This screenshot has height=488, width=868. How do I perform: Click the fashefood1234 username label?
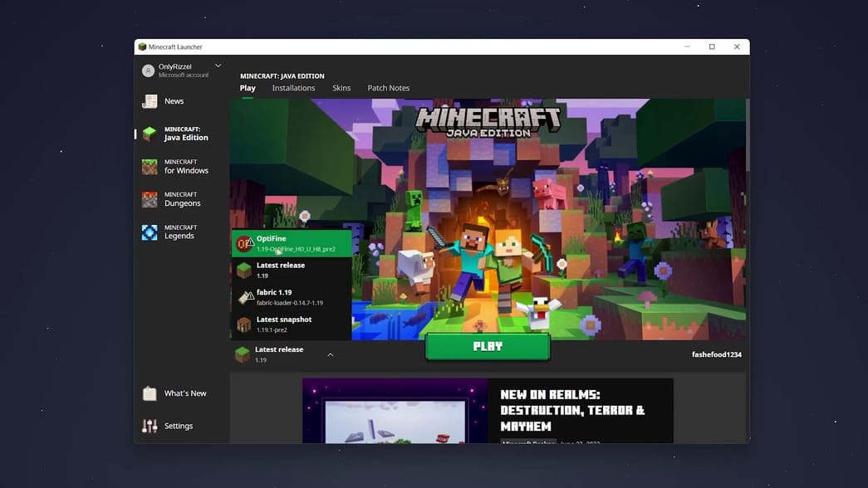[717, 354]
